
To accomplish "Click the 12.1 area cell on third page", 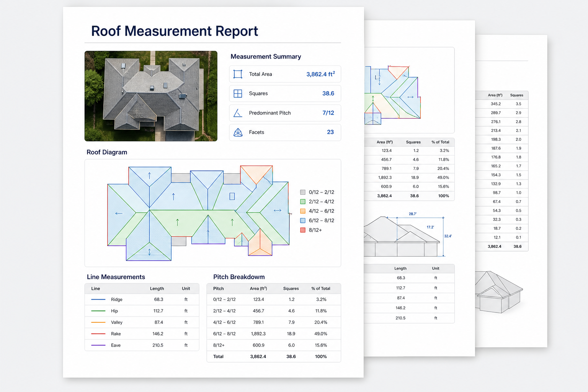I will (497, 237).
